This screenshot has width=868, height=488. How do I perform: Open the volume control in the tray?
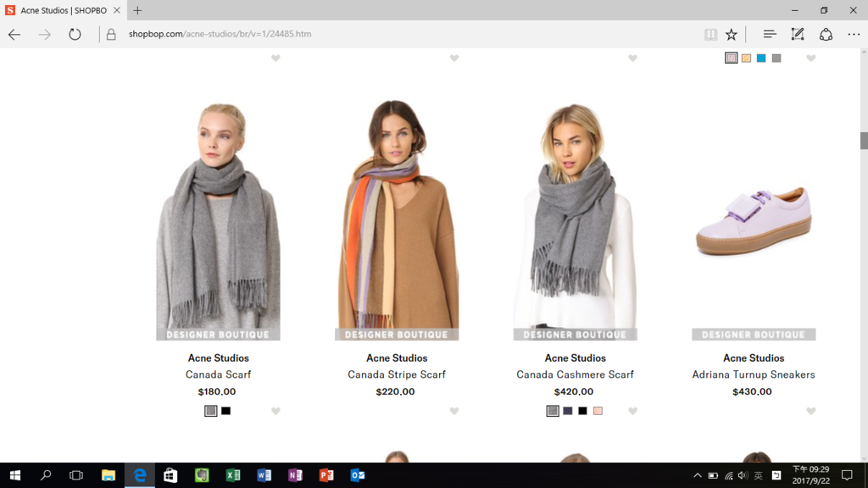pyautogui.click(x=743, y=475)
